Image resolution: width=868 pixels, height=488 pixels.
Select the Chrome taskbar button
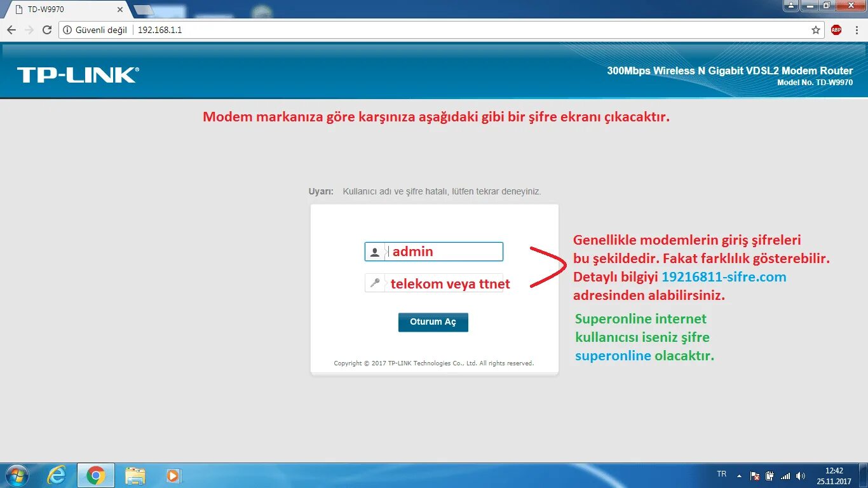pyautogui.click(x=96, y=475)
